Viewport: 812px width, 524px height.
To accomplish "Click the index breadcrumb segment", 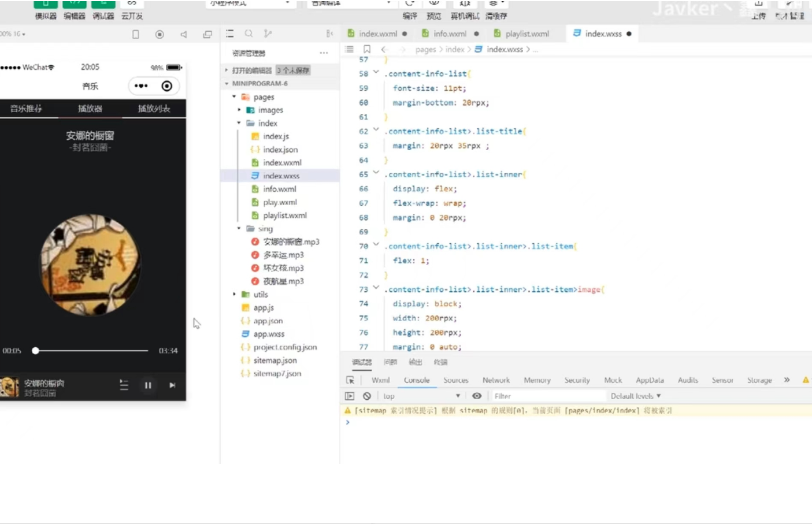I will (x=455, y=49).
